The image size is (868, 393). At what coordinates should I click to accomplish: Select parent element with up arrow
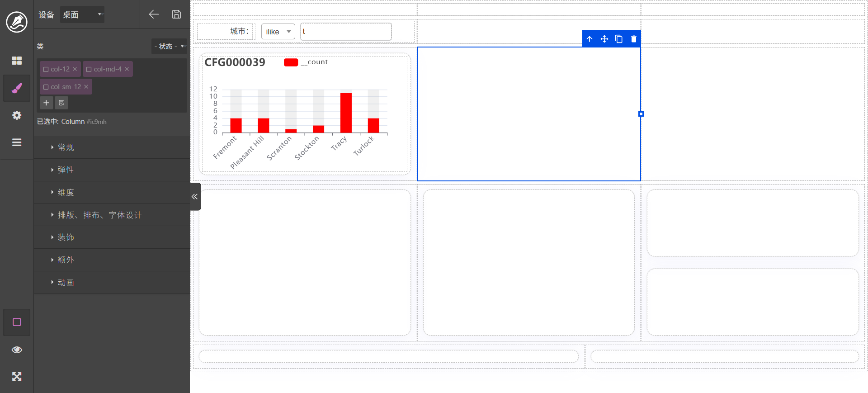point(590,39)
